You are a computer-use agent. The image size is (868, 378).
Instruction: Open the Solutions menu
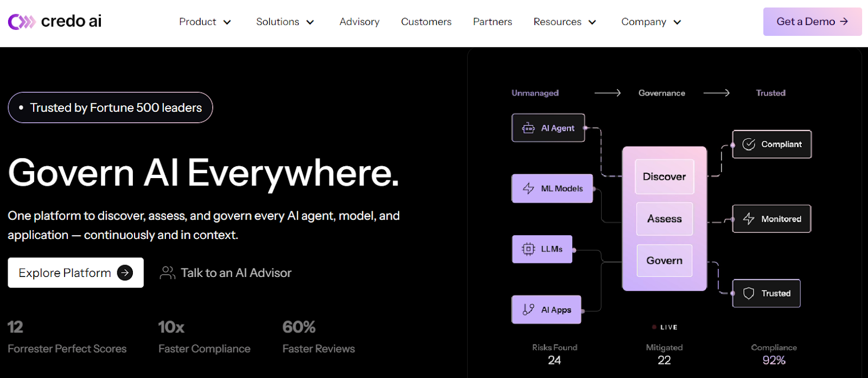(285, 22)
